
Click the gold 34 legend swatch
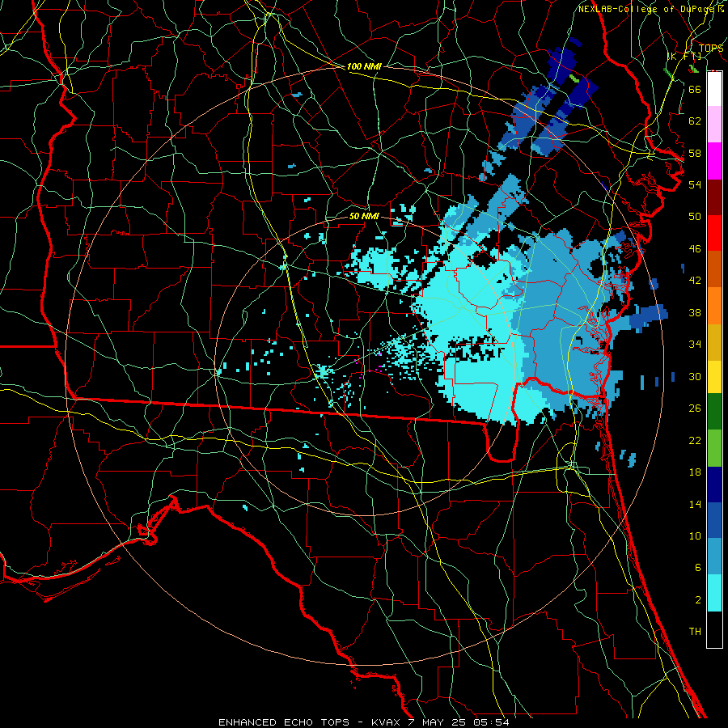(x=714, y=342)
